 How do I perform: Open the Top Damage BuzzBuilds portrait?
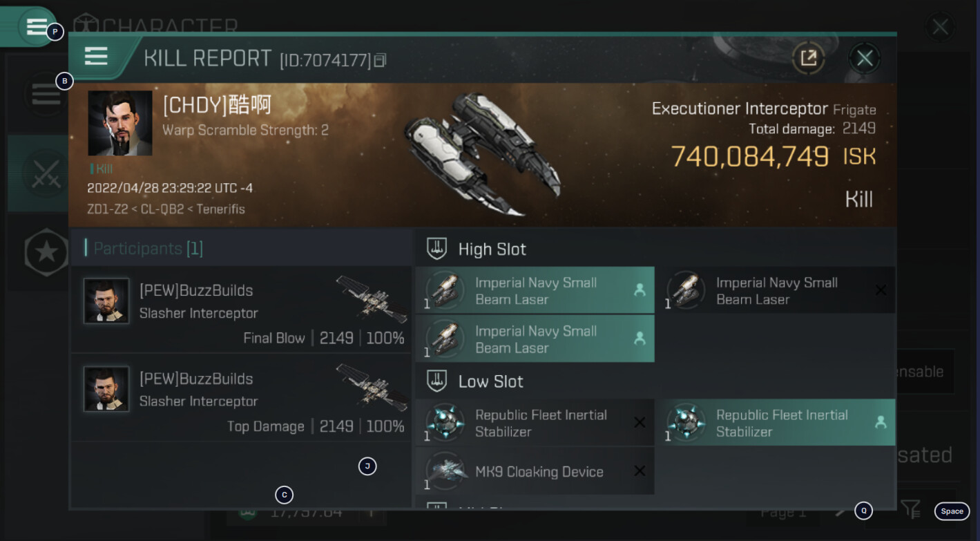[106, 389]
